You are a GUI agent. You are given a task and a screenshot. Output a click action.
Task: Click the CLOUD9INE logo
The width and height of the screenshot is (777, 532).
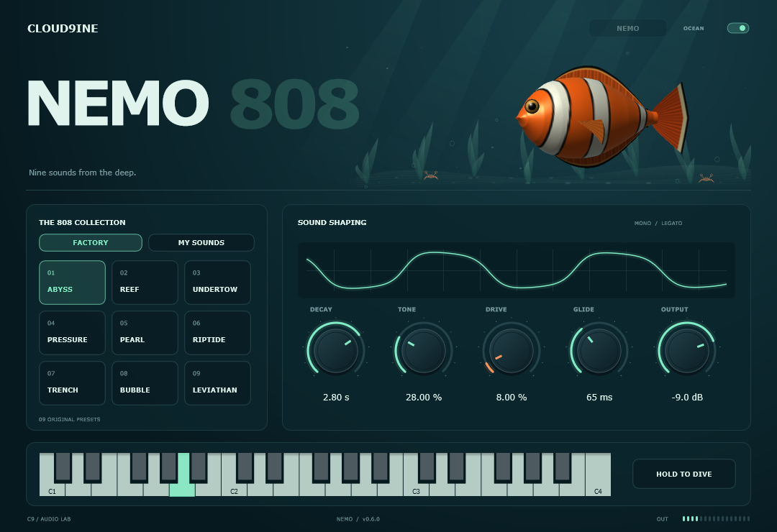tap(63, 29)
